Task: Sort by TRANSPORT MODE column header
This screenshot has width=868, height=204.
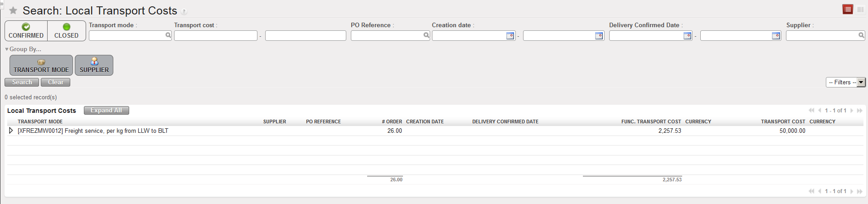Action: pos(40,121)
